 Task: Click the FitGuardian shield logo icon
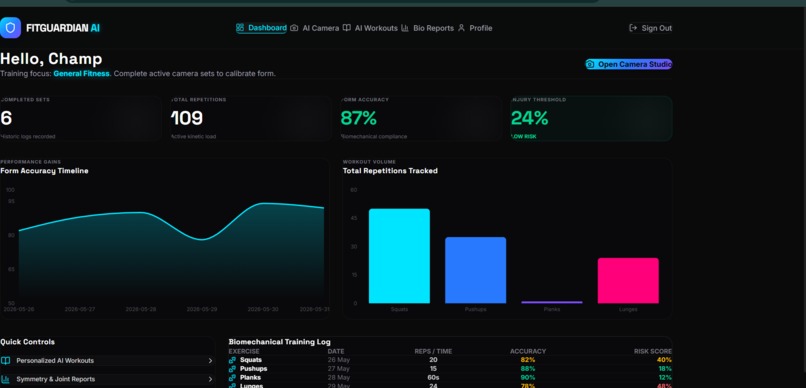point(10,28)
